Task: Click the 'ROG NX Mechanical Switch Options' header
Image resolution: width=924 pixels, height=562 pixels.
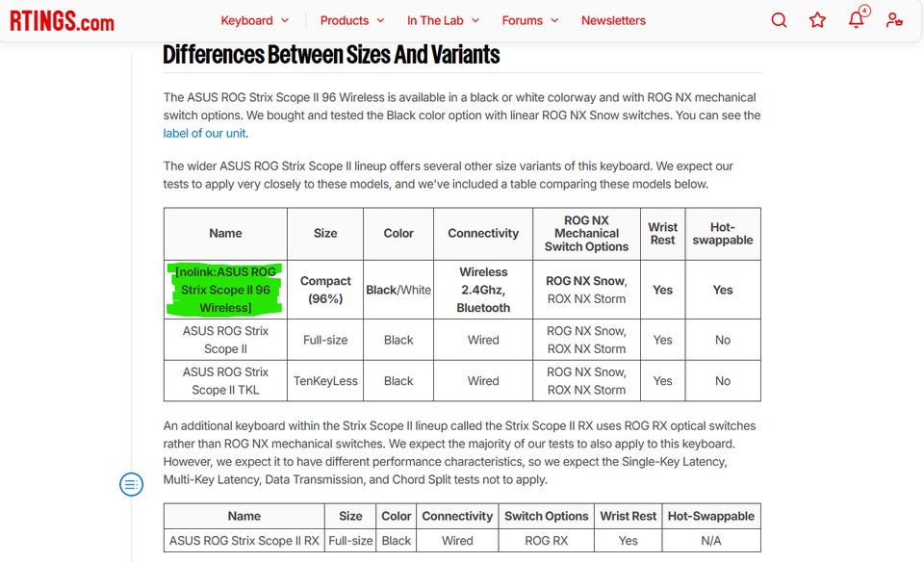Action: (x=586, y=234)
